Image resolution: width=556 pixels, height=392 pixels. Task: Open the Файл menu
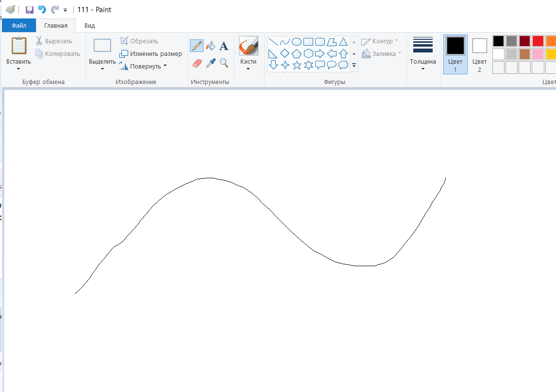coord(19,25)
